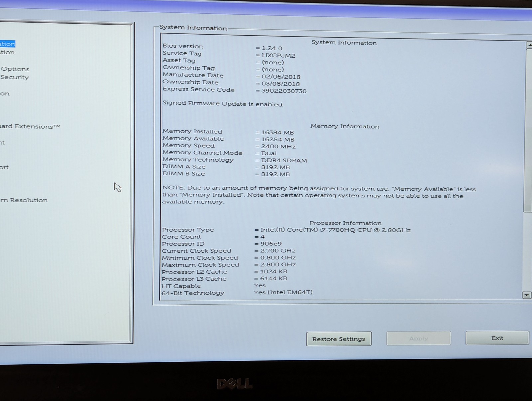
Task: Open the 'Security' entry in left tree
Action: click(14, 77)
